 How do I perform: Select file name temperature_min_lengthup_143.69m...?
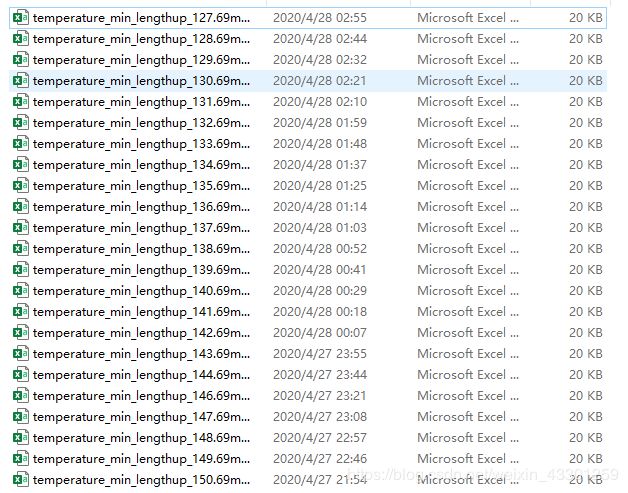pyautogui.click(x=141, y=354)
